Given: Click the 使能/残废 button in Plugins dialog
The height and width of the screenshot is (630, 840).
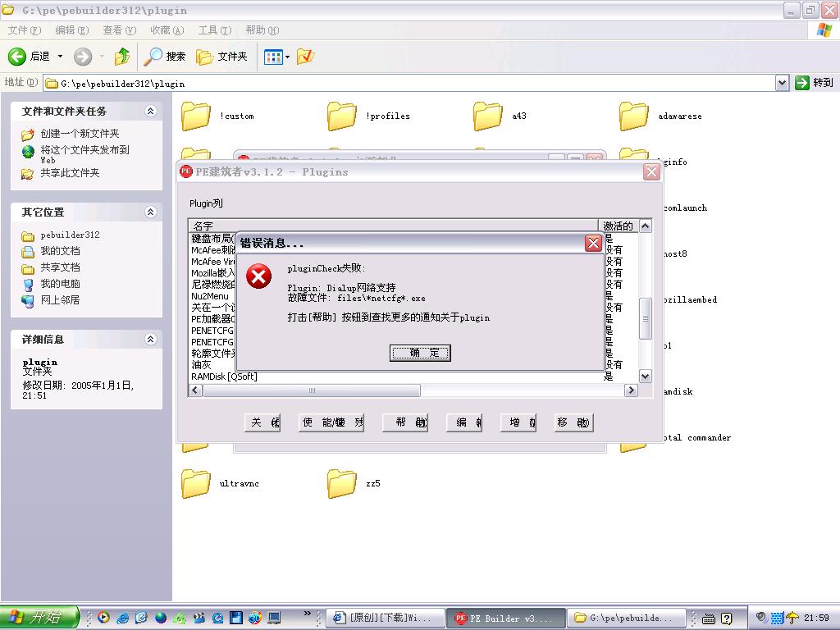Looking at the screenshot, I should (x=331, y=422).
